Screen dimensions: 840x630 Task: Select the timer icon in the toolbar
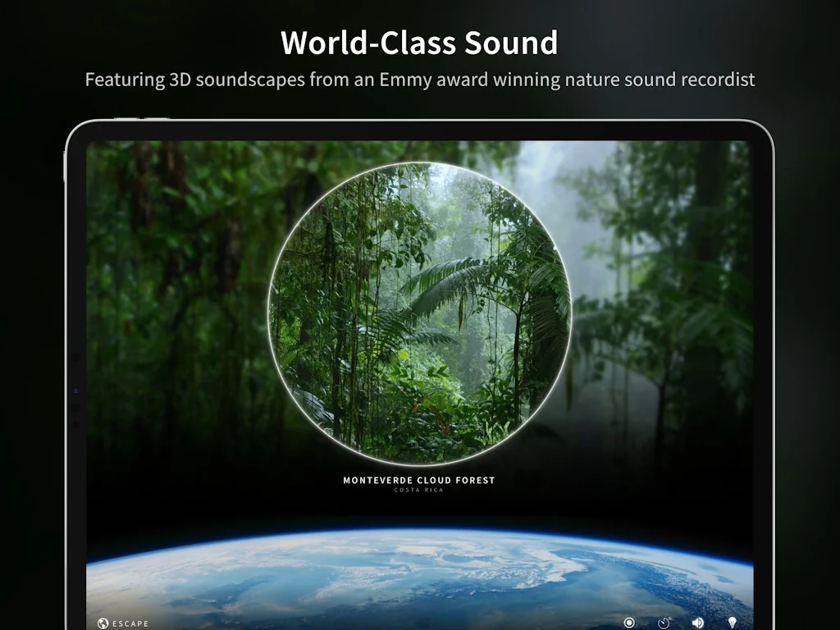point(665,623)
